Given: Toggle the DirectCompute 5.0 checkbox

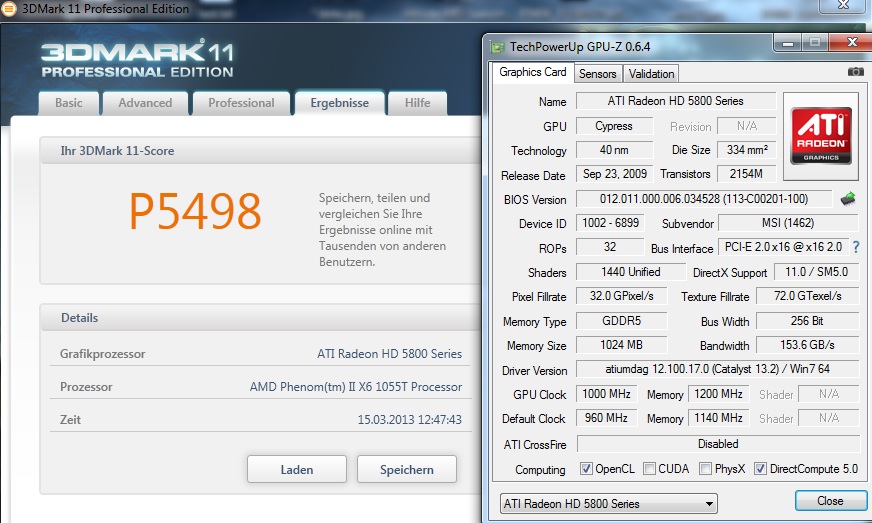Looking at the screenshot, I should pos(760,468).
